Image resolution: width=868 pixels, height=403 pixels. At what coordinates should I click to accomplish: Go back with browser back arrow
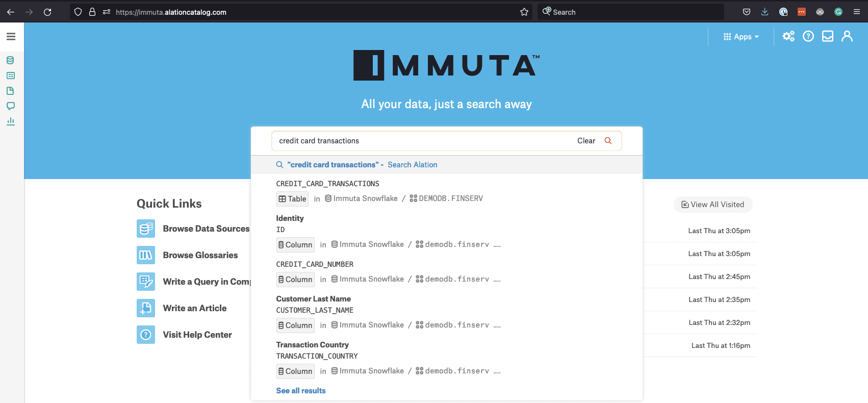tap(11, 12)
